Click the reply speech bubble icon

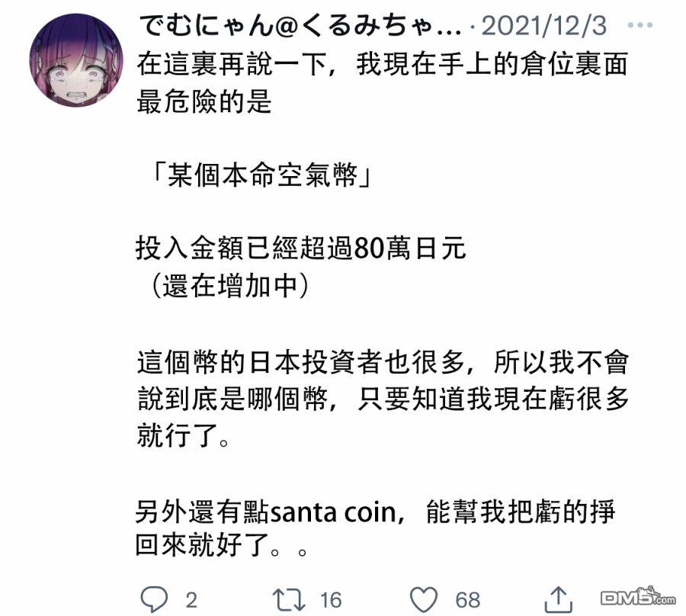coord(154,599)
